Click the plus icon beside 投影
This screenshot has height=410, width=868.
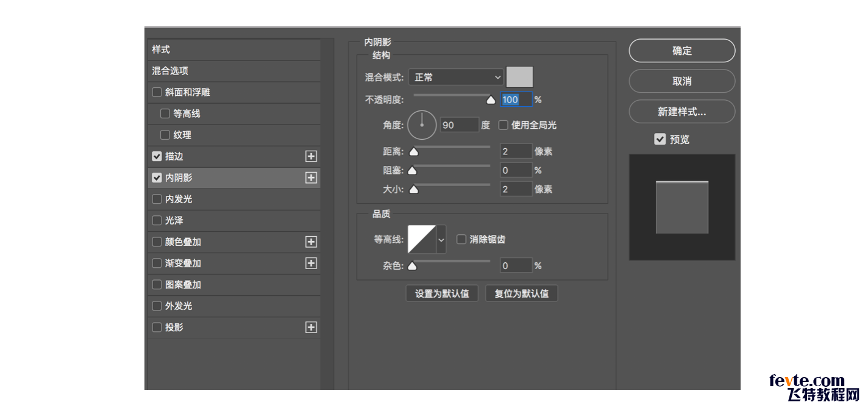pyautogui.click(x=311, y=327)
